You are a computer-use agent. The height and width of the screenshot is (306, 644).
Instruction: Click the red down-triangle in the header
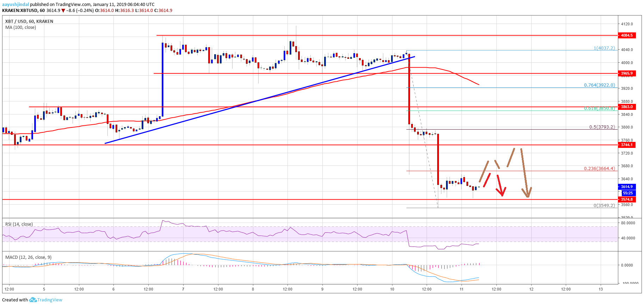(63, 11)
